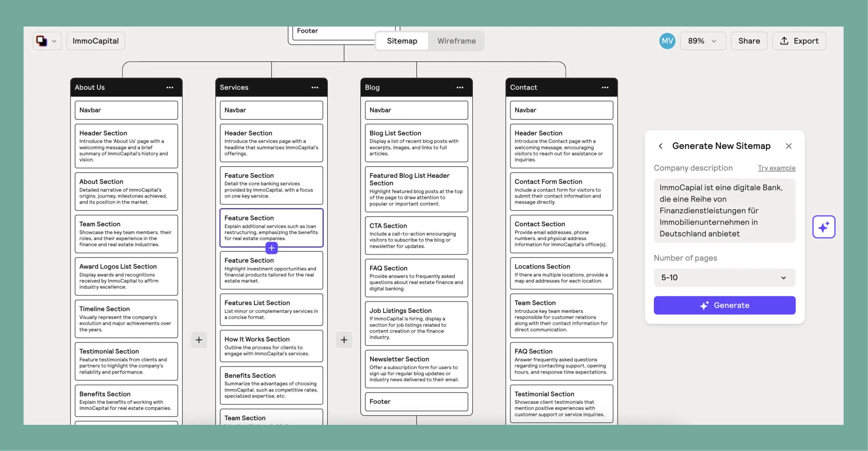This screenshot has height=451, width=868.
Task: Close the Generate New Sitemap panel
Action: pyautogui.click(x=789, y=146)
